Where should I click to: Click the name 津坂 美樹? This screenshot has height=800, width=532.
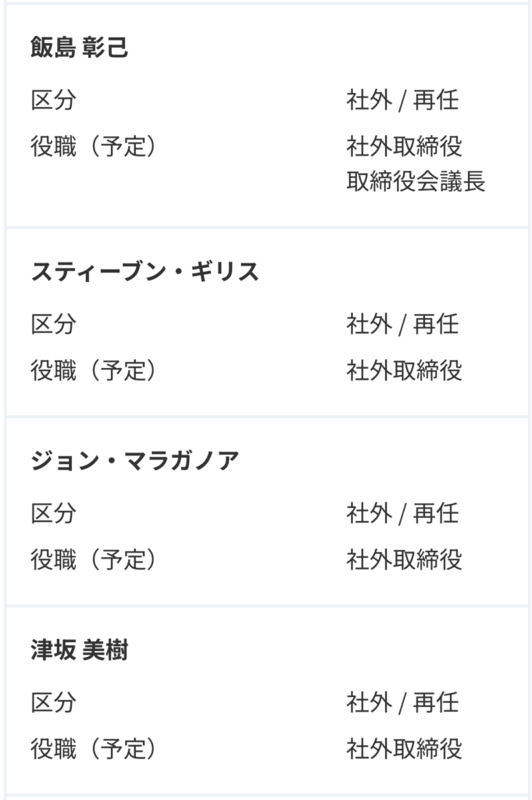[x=80, y=650]
